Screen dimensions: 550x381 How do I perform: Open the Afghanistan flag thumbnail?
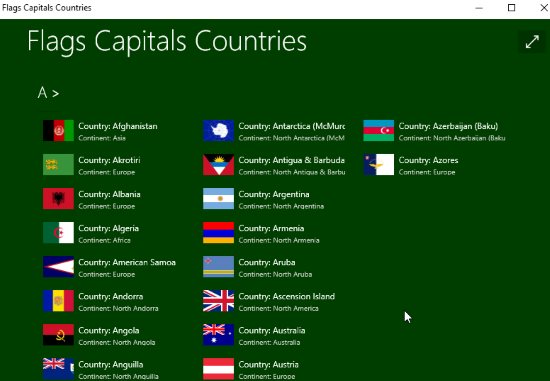58,131
